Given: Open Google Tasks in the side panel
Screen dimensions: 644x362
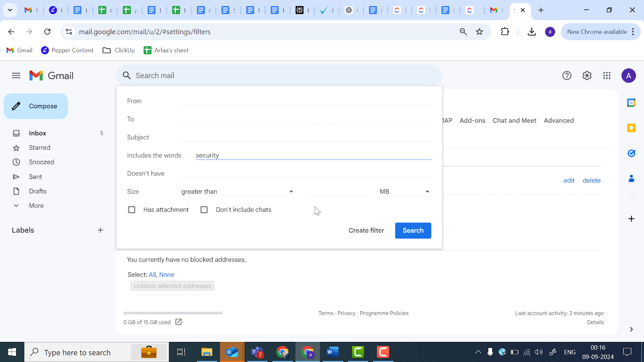Looking at the screenshot, I should tap(631, 153).
